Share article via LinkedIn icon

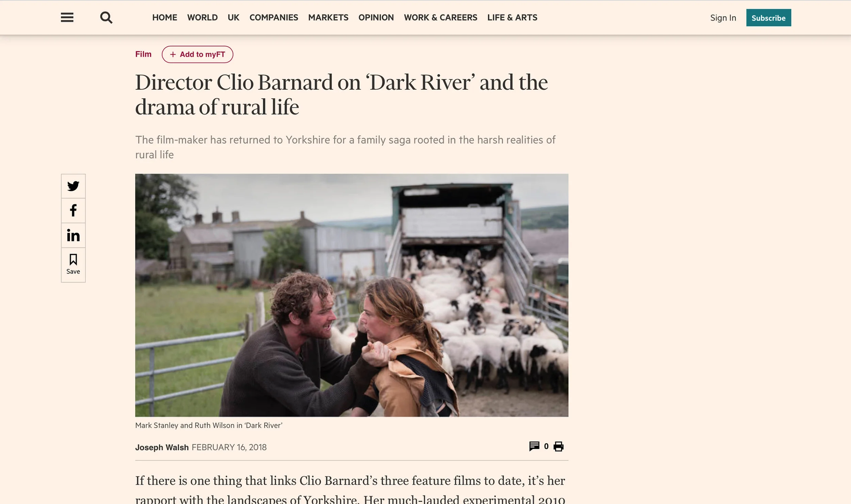73,235
